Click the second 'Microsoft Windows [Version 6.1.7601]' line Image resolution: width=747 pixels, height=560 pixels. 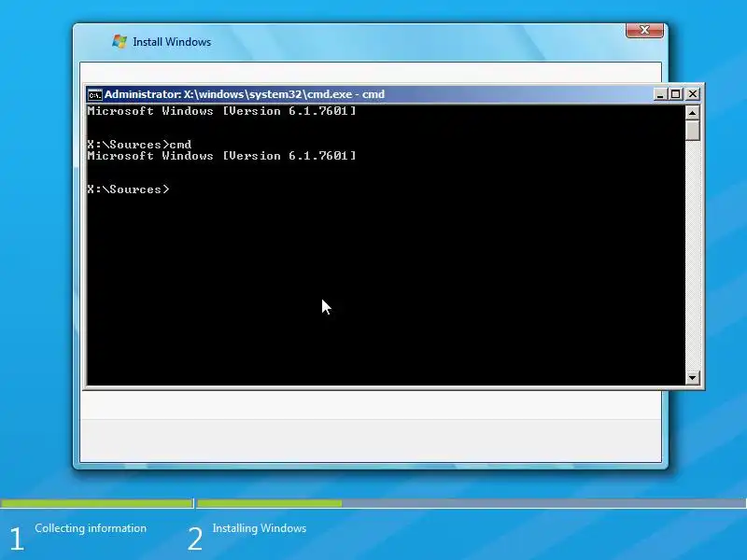[222, 156]
